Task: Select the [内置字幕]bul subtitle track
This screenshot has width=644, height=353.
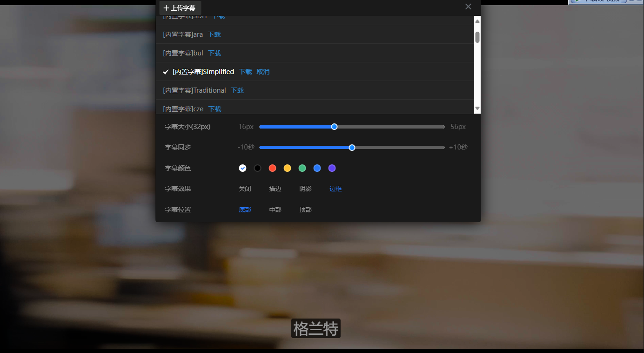Action: pos(183,53)
